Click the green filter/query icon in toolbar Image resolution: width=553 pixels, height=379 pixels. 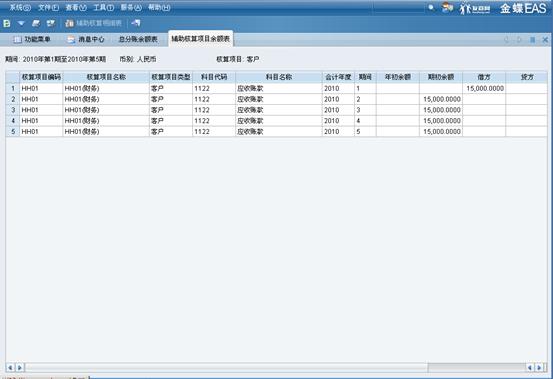(x=7, y=23)
